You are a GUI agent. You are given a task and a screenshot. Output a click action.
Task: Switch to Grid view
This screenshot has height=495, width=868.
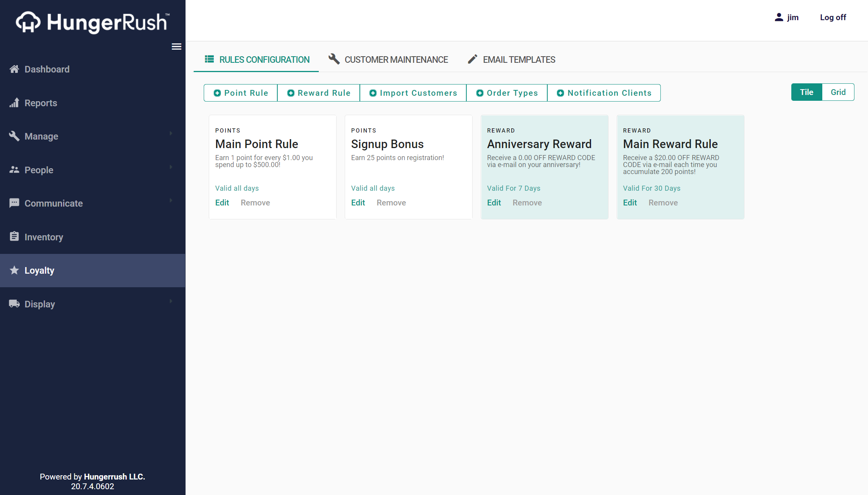[838, 92]
